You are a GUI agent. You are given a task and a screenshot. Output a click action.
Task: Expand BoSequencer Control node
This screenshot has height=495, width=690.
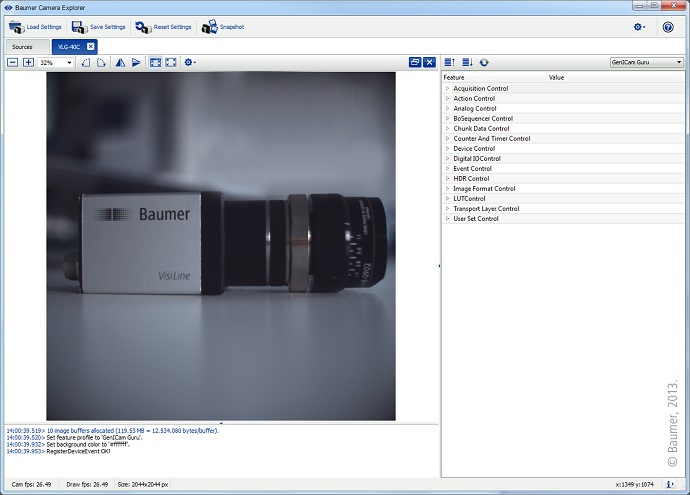click(x=448, y=118)
